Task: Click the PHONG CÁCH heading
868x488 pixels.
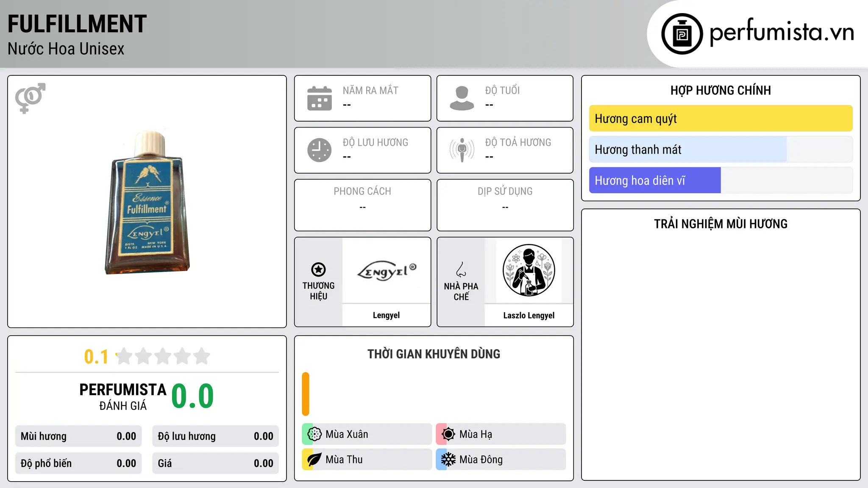Action: (x=362, y=191)
